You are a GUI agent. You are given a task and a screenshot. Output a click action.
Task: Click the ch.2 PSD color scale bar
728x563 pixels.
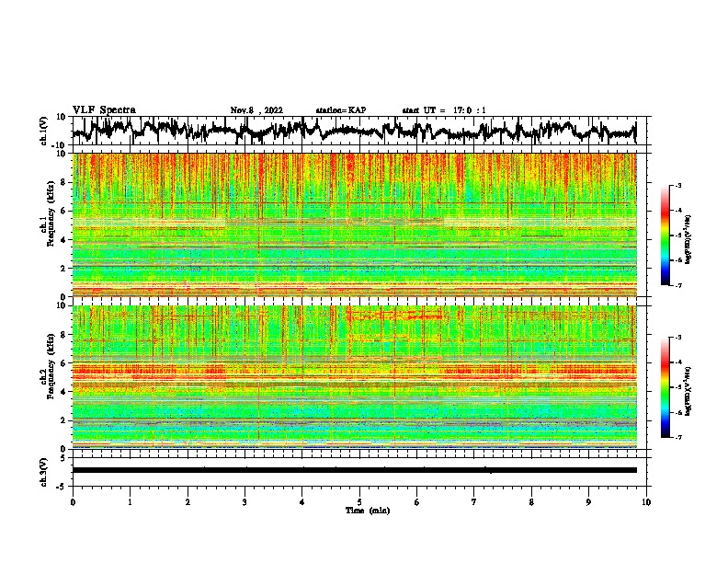pos(665,387)
